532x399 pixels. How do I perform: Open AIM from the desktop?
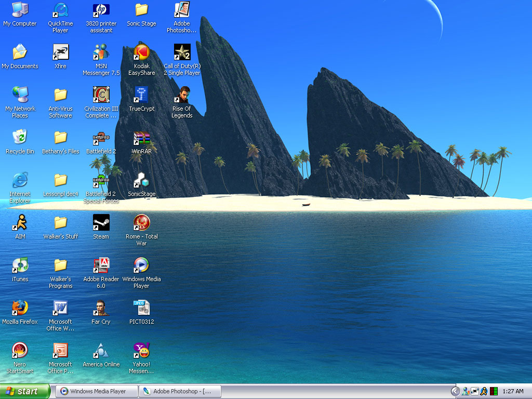[x=20, y=222]
